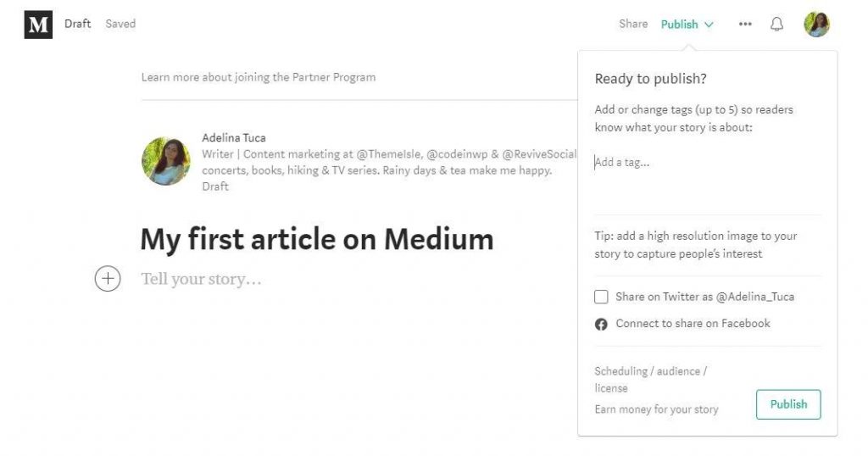
Task: Open the notifications bell
Action: click(x=776, y=25)
